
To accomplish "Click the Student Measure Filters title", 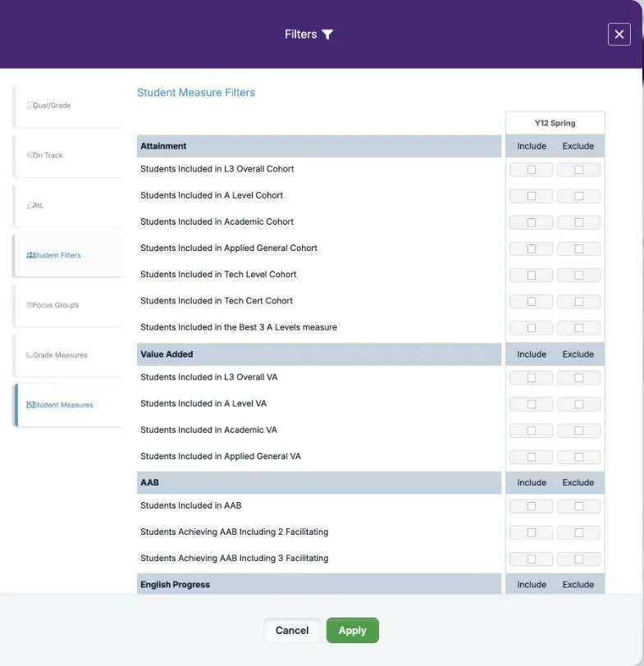I will [196, 93].
